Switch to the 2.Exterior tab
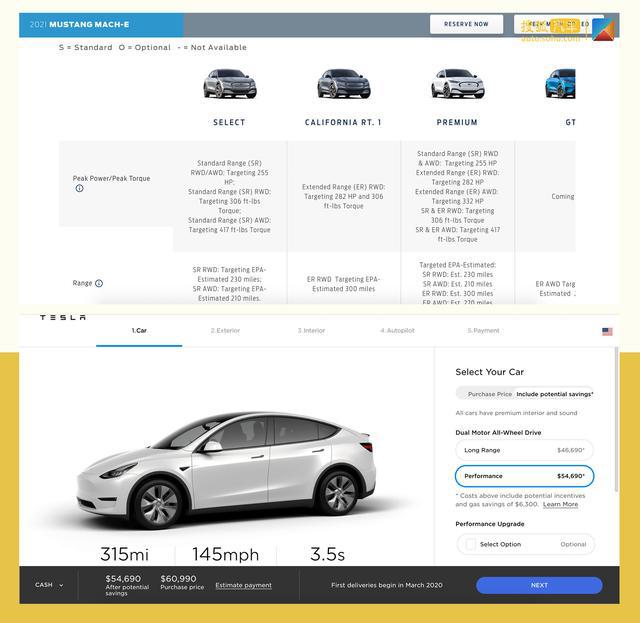Image resolution: width=640 pixels, height=623 pixels. (225, 331)
